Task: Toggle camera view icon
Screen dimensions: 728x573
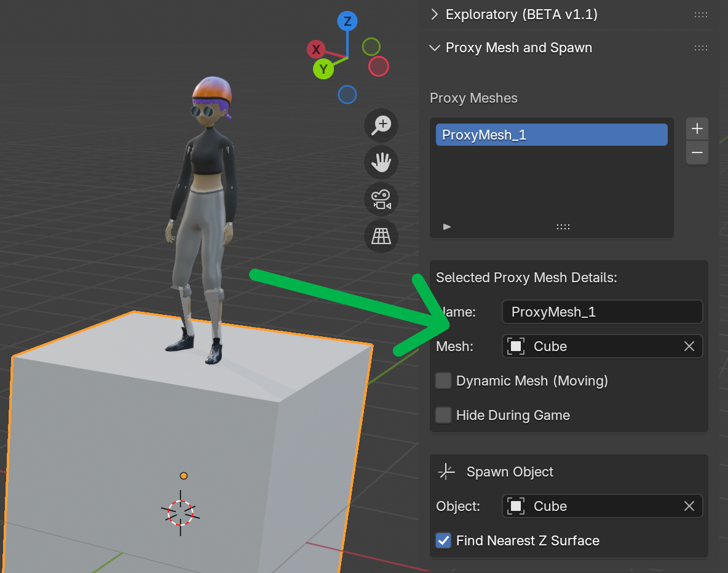Action: [381, 199]
